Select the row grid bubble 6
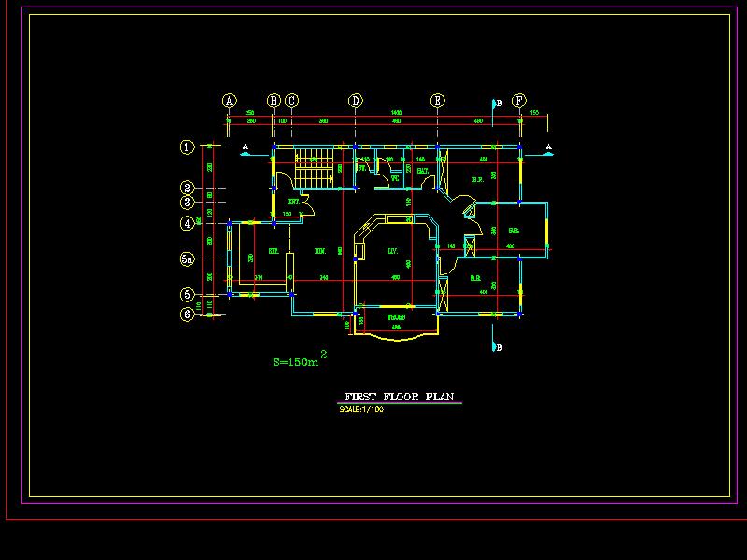 coord(188,315)
